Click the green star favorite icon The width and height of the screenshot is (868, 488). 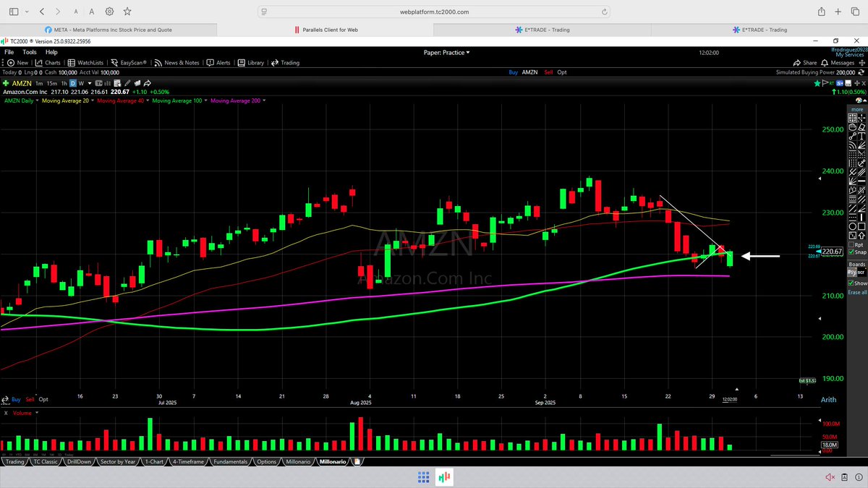click(817, 84)
